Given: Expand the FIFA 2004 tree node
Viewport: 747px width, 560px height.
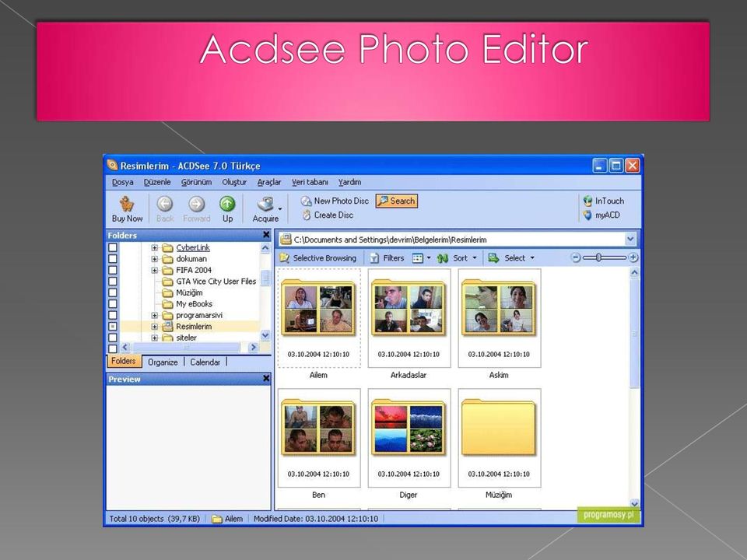Looking at the screenshot, I should click(x=154, y=270).
